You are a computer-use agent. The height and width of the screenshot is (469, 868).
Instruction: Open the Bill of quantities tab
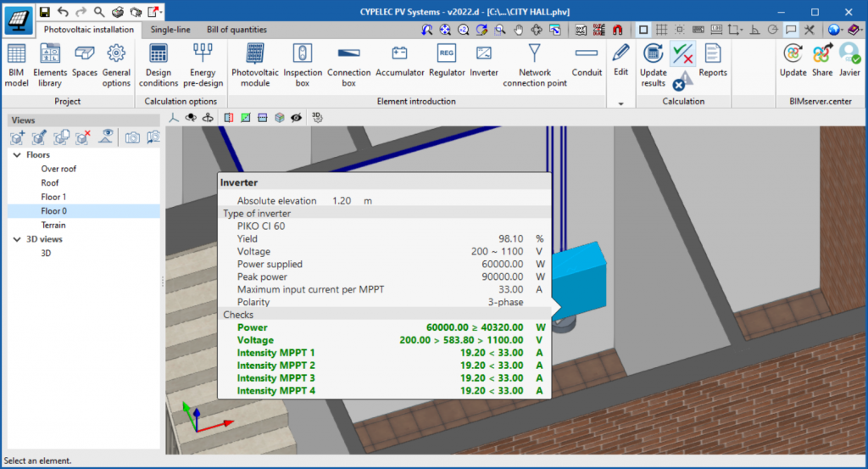pos(236,30)
